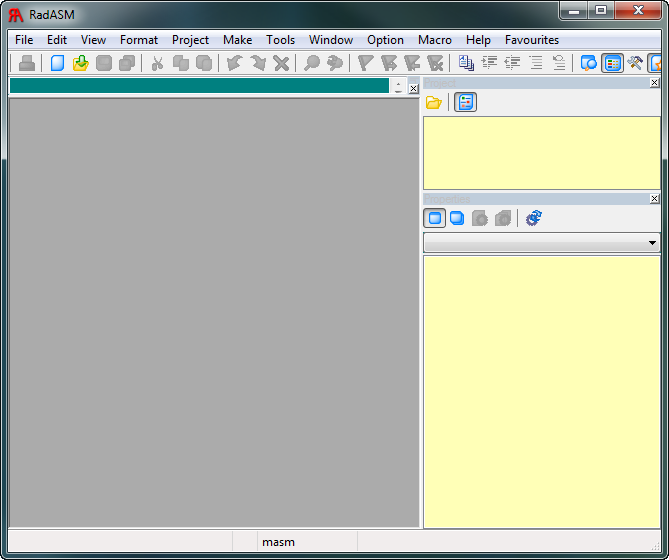Click the Copy toolbar icon

181,63
